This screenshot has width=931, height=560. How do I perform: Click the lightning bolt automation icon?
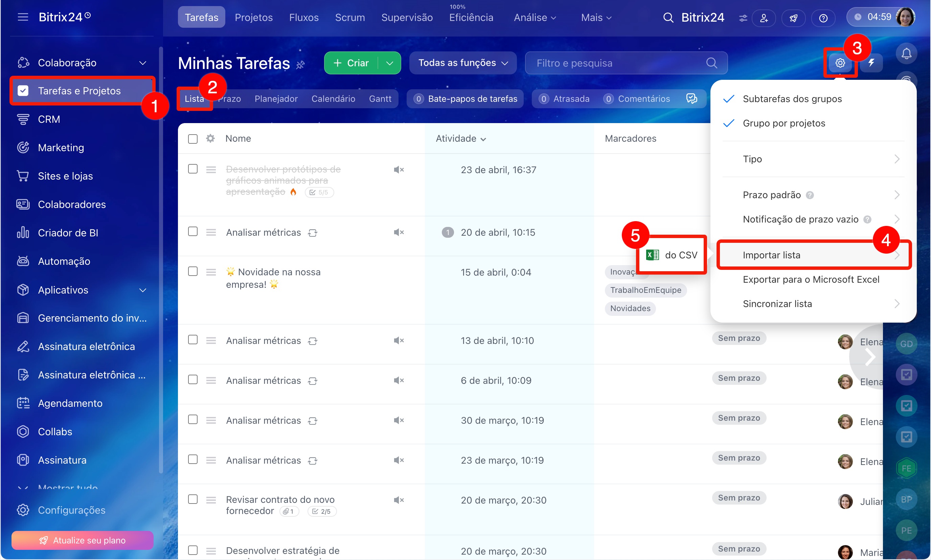pyautogui.click(x=871, y=63)
